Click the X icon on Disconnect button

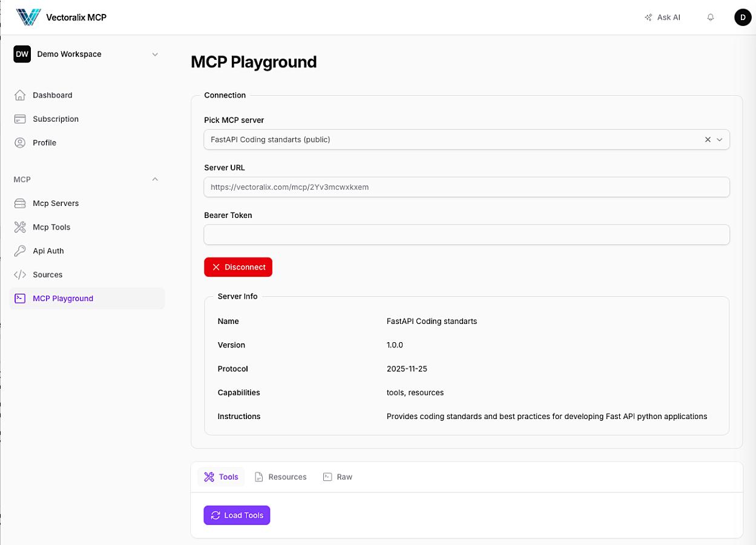click(x=216, y=267)
